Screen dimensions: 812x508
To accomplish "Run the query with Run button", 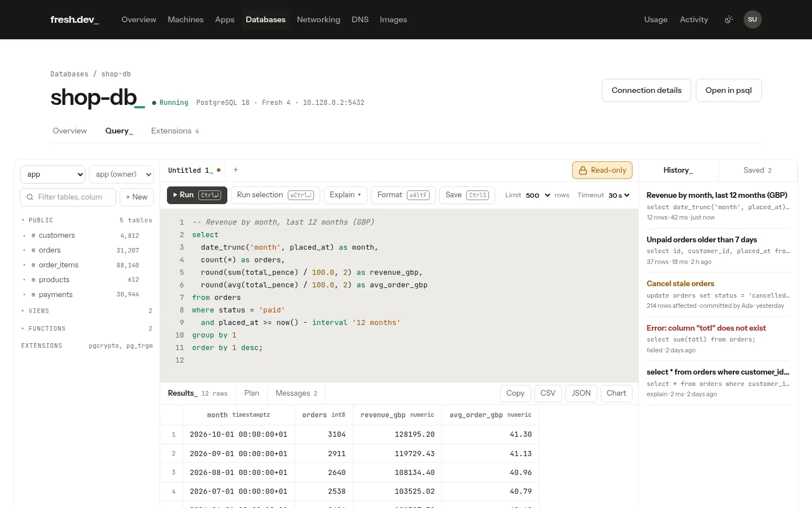I will pyautogui.click(x=197, y=195).
